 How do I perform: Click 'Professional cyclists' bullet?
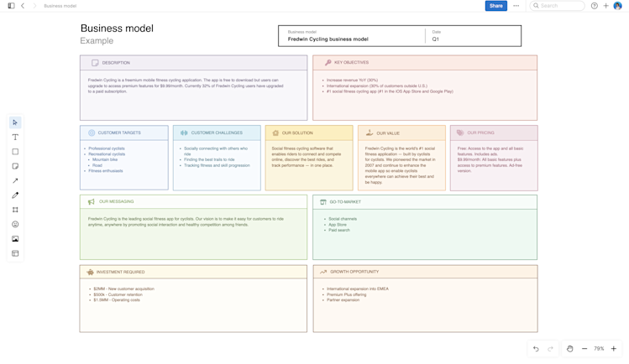[x=107, y=148]
